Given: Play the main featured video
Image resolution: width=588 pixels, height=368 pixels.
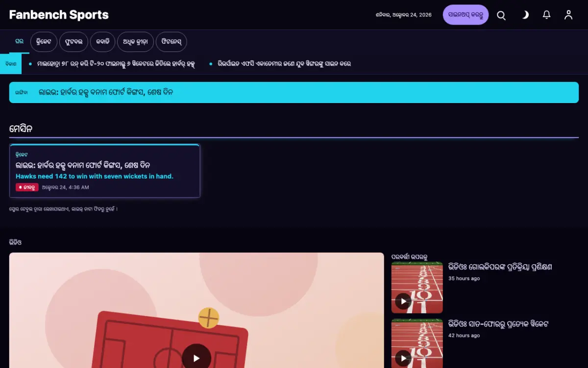Looking at the screenshot, I should tap(196, 358).
